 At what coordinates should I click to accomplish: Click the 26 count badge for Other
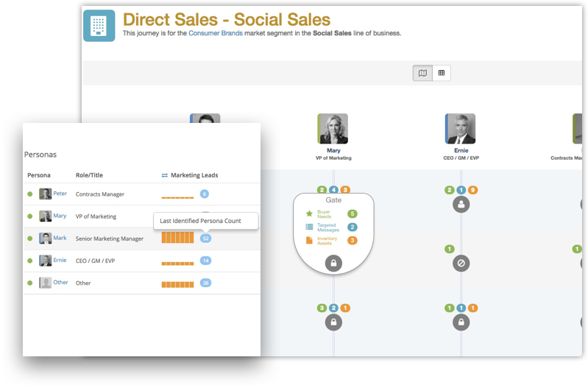pyautogui.click(x=205, y=283)
